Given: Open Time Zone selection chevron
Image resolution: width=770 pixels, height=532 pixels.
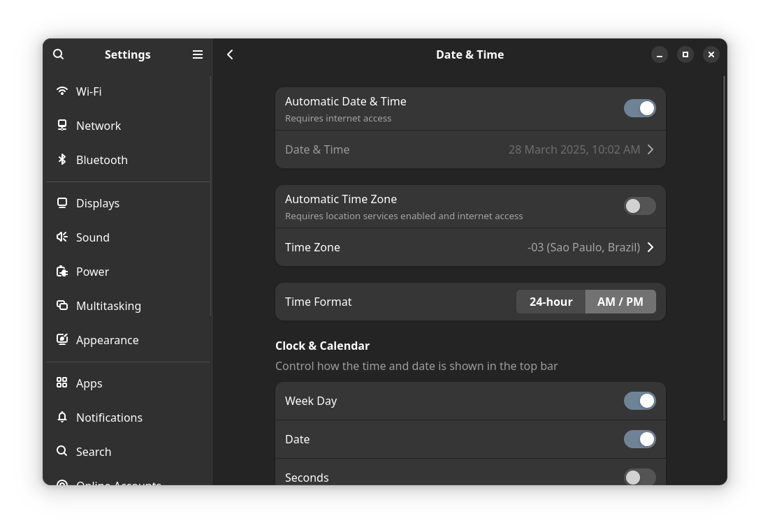Looking at the screenshot, I should (x=651, y=247).
